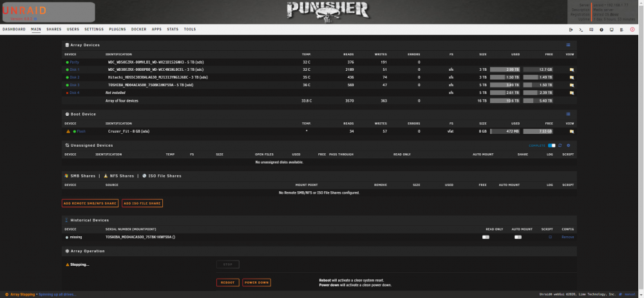644x298 pixels.
Task: Toggle Array Devices list view icon
Action: point(568,45)
